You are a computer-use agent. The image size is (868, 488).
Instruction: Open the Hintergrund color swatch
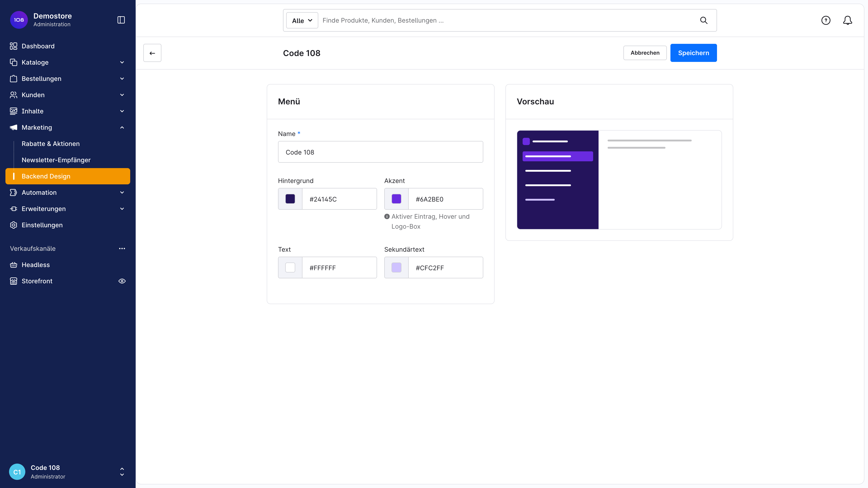click(290, 199)
